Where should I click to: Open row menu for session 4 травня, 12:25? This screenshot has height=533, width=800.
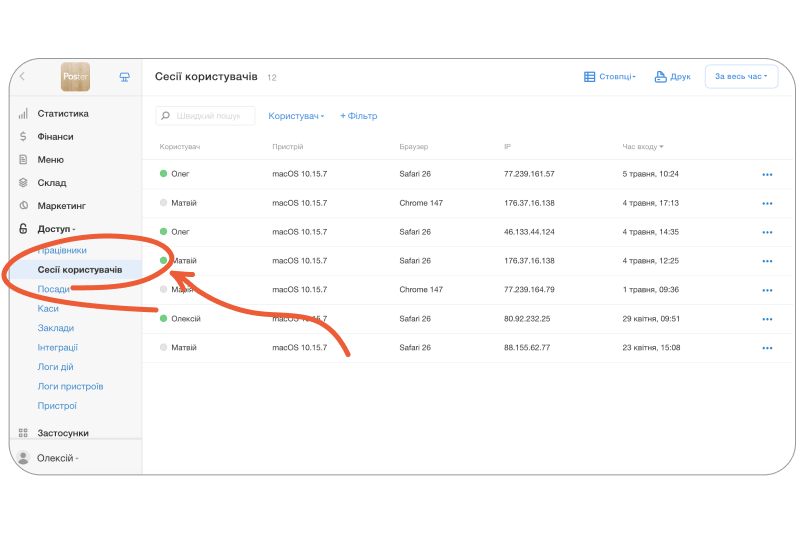click(767, 261)
